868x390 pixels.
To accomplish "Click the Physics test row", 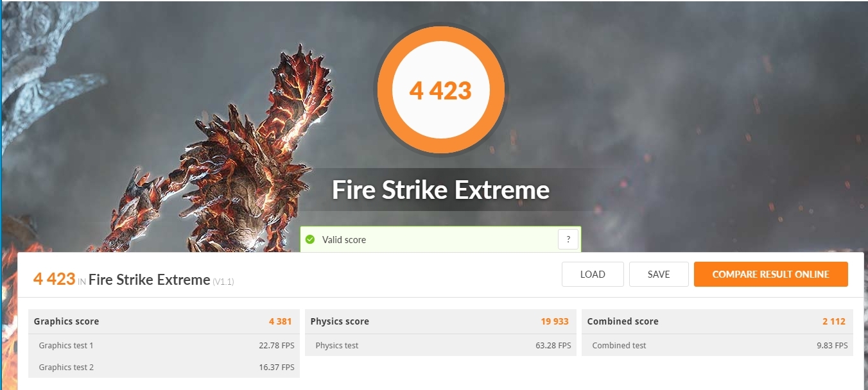I will (440, 345).
